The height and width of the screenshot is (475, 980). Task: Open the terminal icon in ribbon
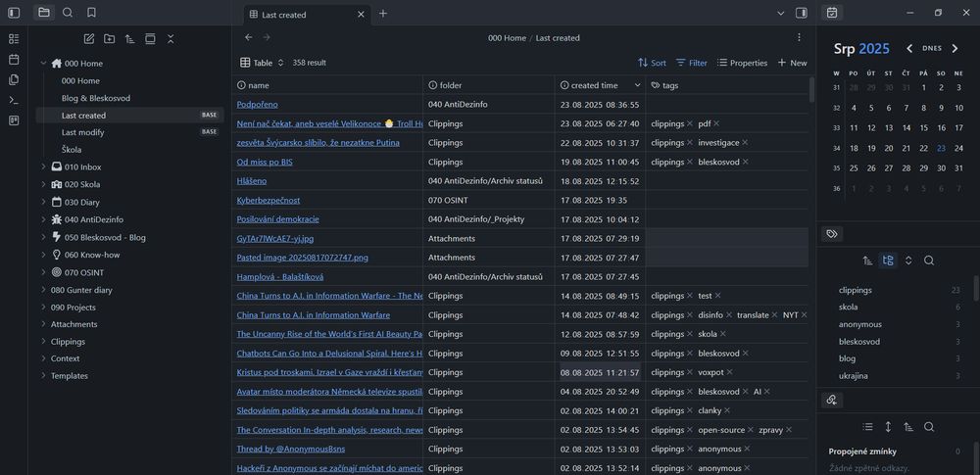pos(14,100)
